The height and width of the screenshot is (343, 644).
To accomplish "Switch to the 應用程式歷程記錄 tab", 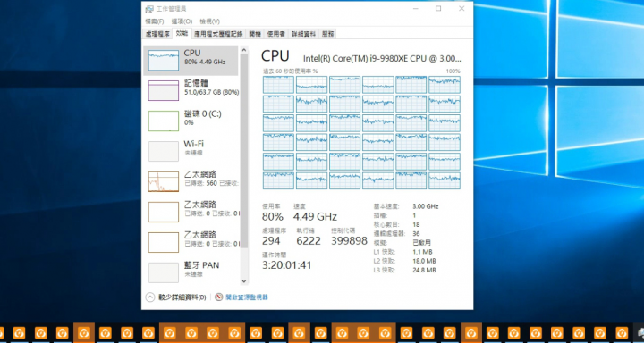I will click(x=218, y=34).
